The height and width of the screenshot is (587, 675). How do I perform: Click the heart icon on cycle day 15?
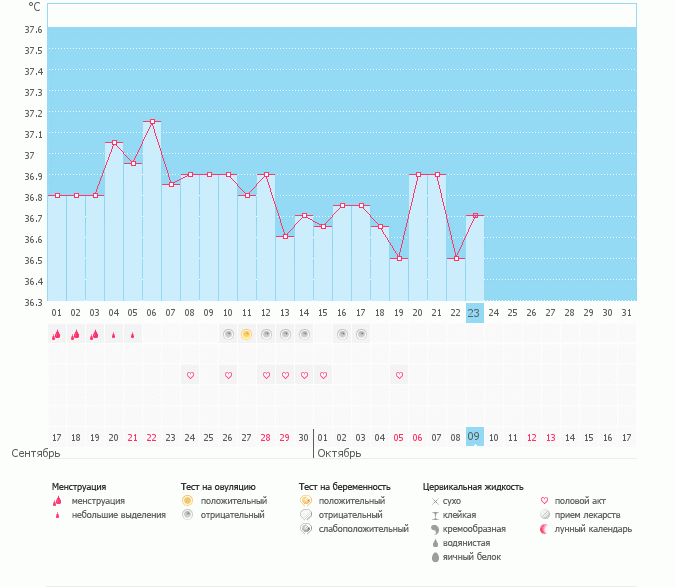pos(323,375)
